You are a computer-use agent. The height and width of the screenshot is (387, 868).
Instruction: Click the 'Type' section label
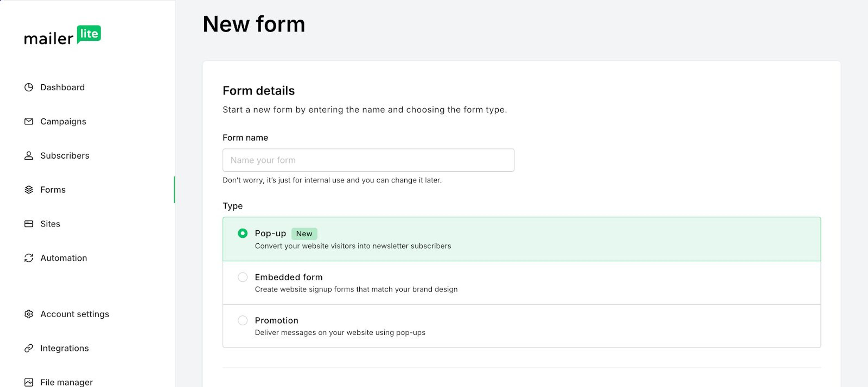[x=233, y=206]
